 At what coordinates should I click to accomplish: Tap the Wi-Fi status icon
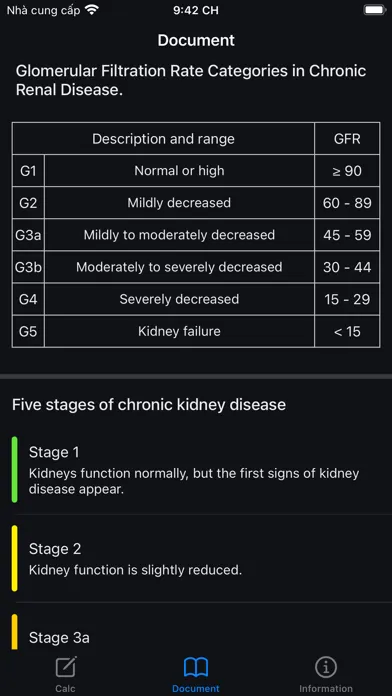[x=92, y=10]
